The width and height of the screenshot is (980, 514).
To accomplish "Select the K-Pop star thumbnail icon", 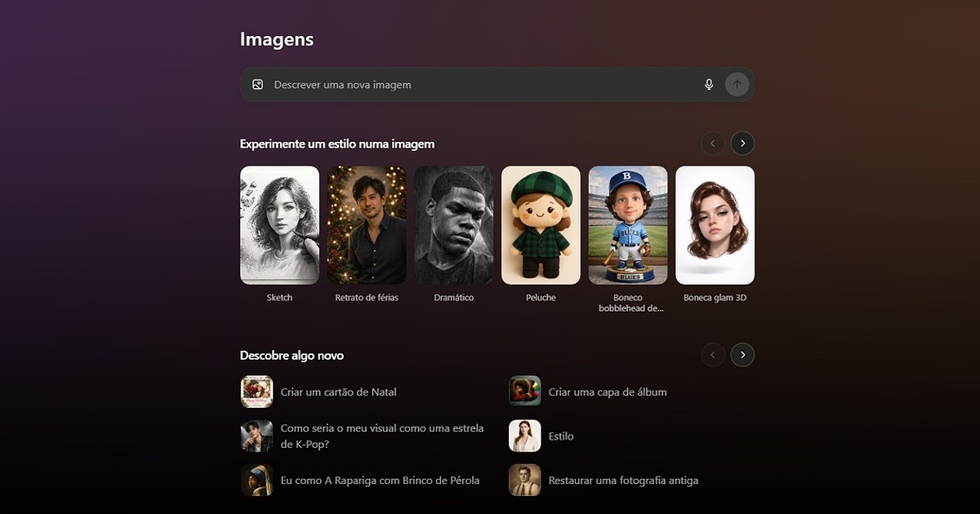I will [256, 436].
